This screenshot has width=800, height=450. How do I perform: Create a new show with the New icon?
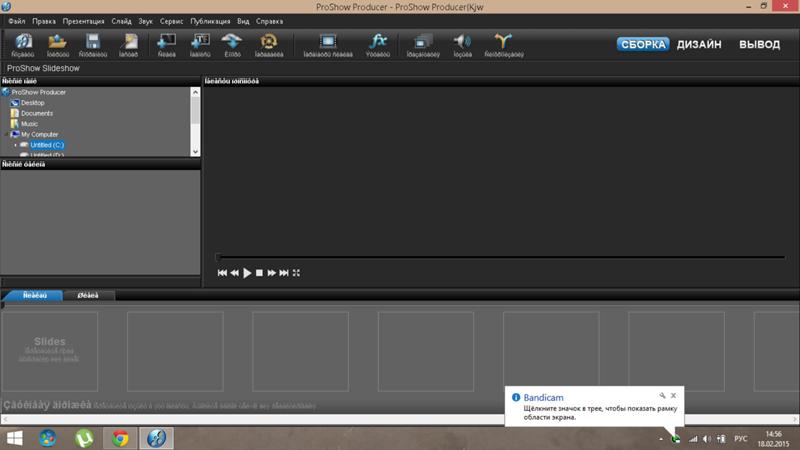(x=22, y=44)
